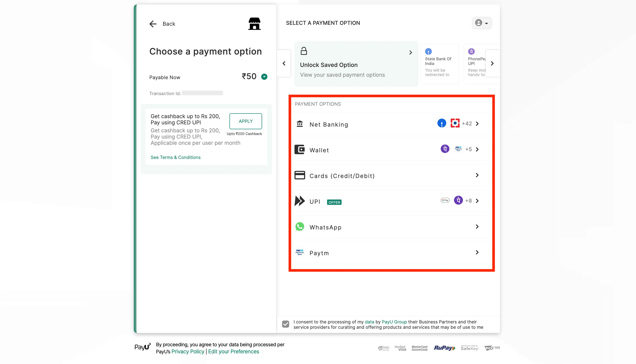Image resolution: width=636 pixels, height=364 pixels.
Task: Click HDFC logo in Net Banking row
Action: click(x=455, y=123)
